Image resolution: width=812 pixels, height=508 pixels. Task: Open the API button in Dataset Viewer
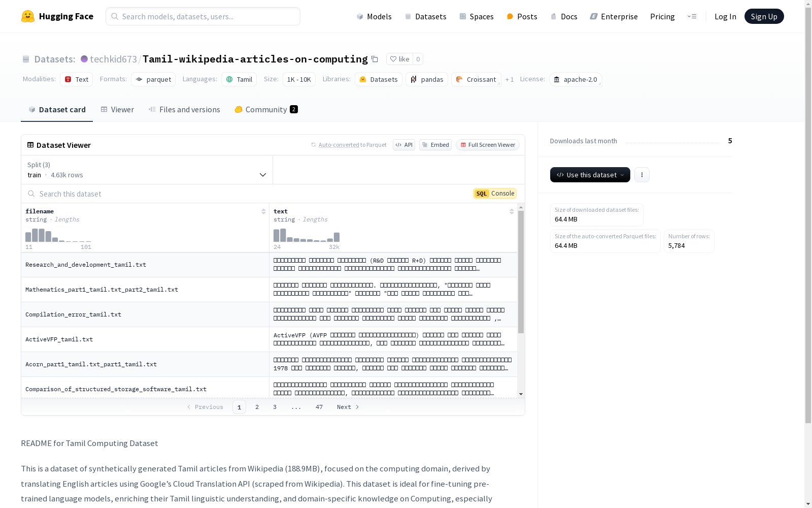pos(404,145)
